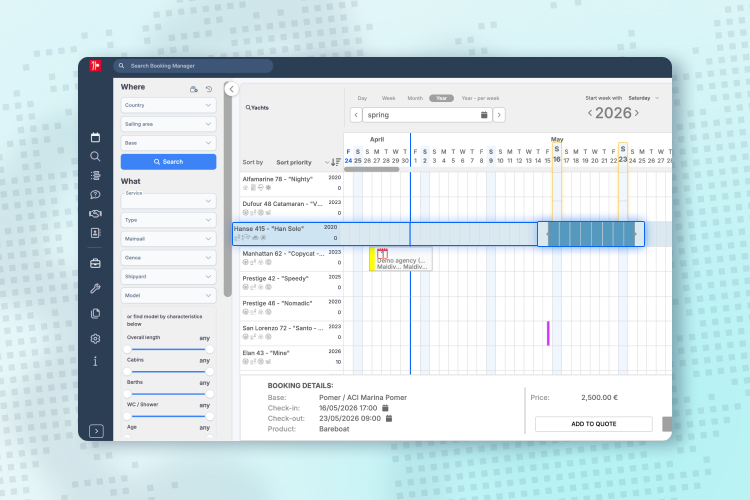Viewport: 750px width, 500px height.
Task: Switch to the Month view tab
Action: (x=414, y=98)
